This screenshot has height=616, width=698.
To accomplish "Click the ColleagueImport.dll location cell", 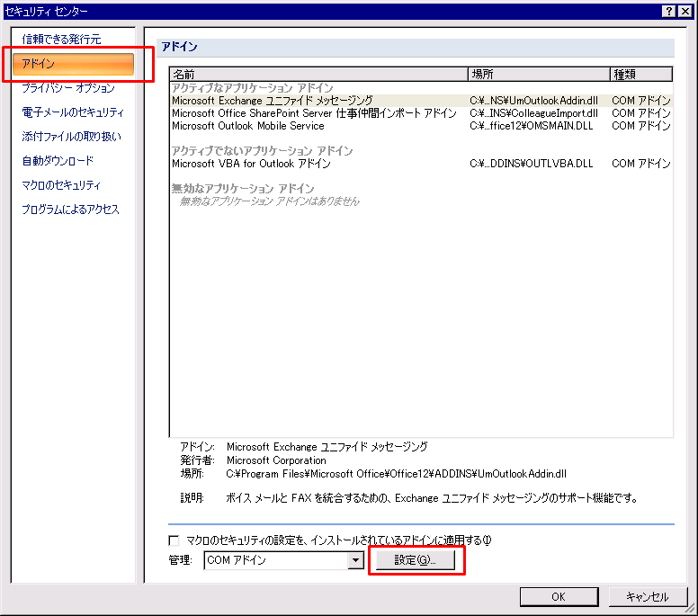I will pos(533,113).
